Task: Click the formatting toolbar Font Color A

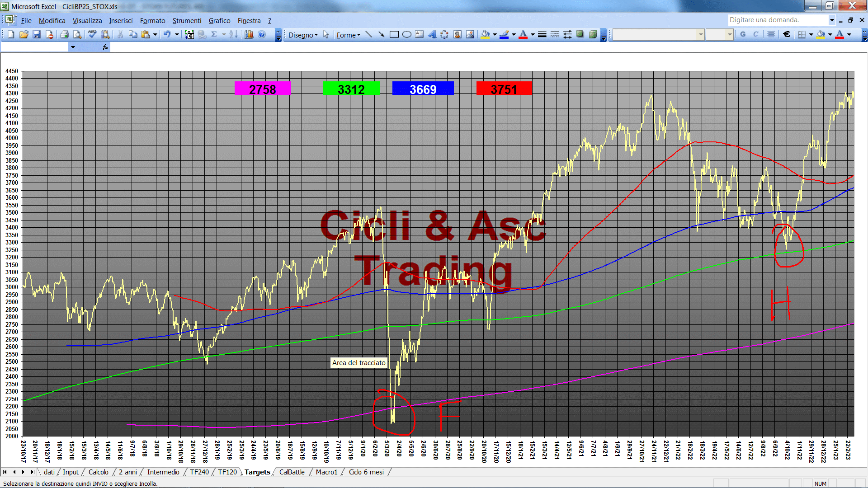Action: point(840,34)
